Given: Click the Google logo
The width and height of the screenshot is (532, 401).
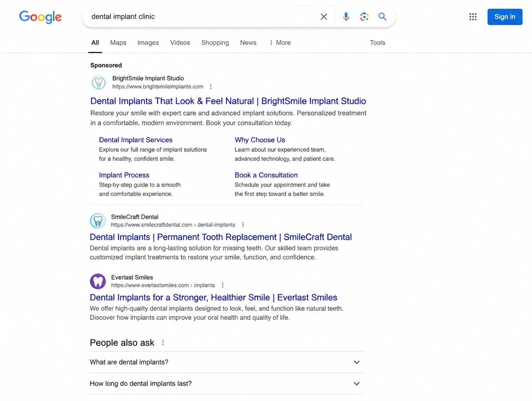Looking at the screenshot, I should click(x=41, y=17).
